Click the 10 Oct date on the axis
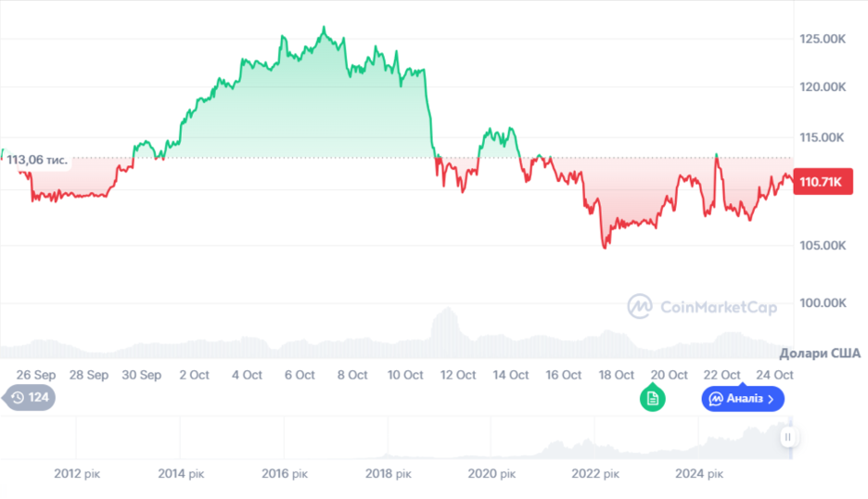 point(405,375)
